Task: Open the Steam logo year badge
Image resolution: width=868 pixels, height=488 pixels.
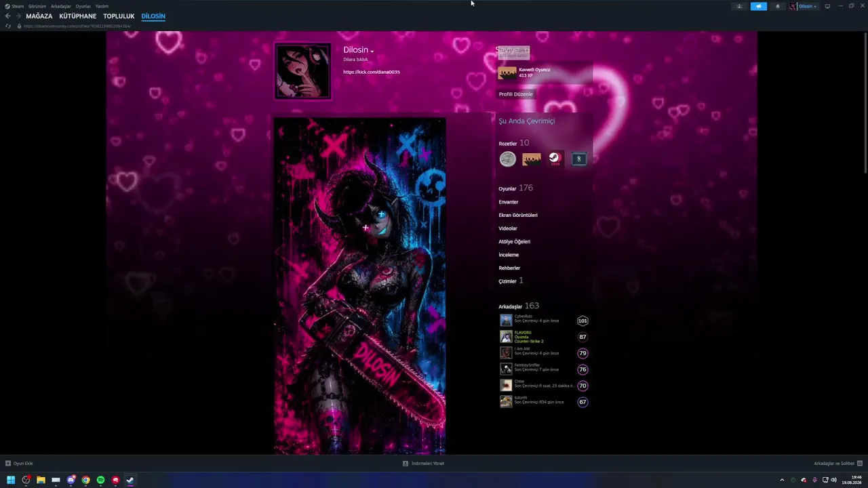Action: (x=555, y=159)
